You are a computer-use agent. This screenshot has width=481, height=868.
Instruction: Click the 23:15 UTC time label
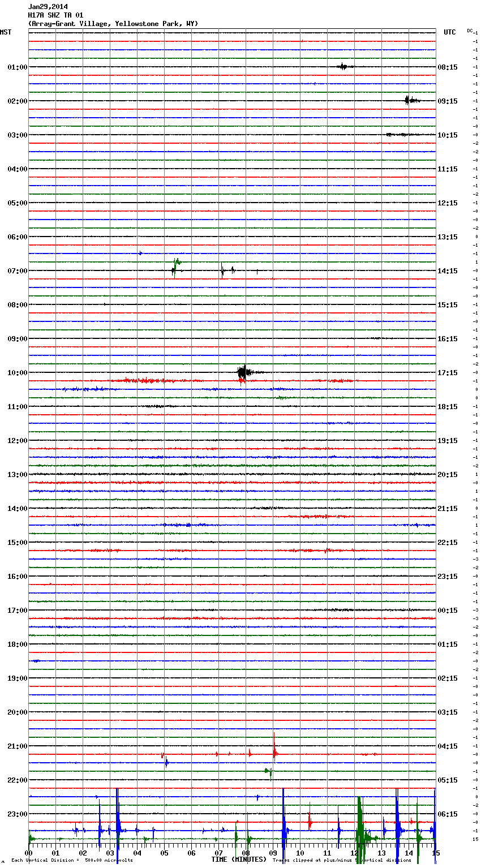pos(448,577)
